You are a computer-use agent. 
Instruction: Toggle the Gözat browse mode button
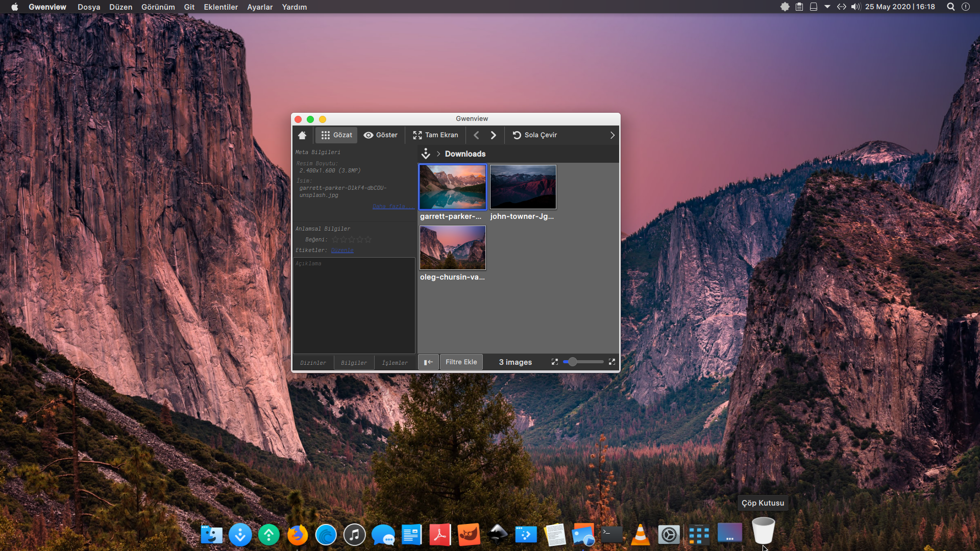pyautogui.click(x=336, y=135)
